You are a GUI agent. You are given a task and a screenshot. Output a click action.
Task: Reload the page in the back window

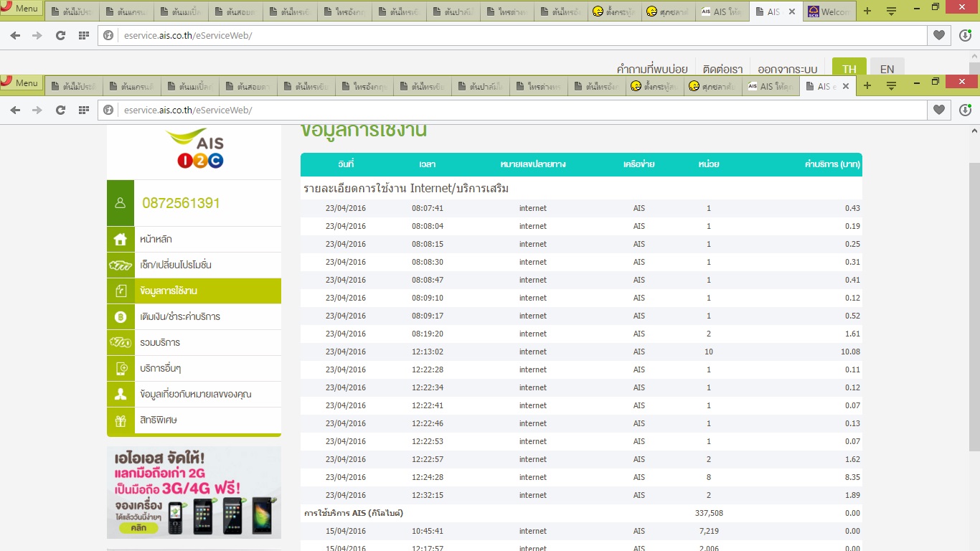(60, 35)
